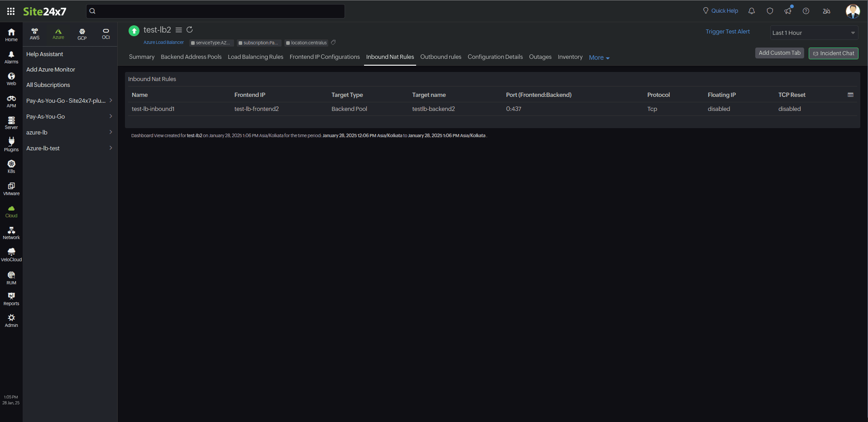Expand the Azure-lb-test tree item
Image resolution: width=868 pixels, height=422 pixels.
[110, 148]
